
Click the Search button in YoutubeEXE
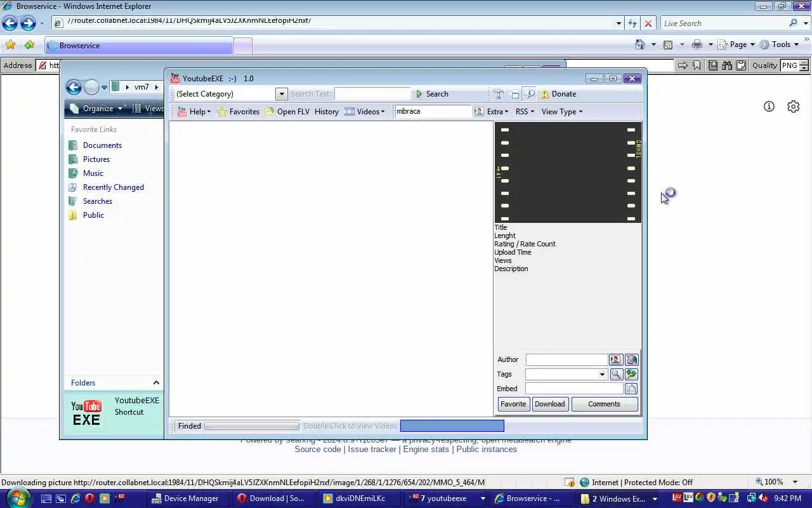pyautogui.click(x=432, y=94)
